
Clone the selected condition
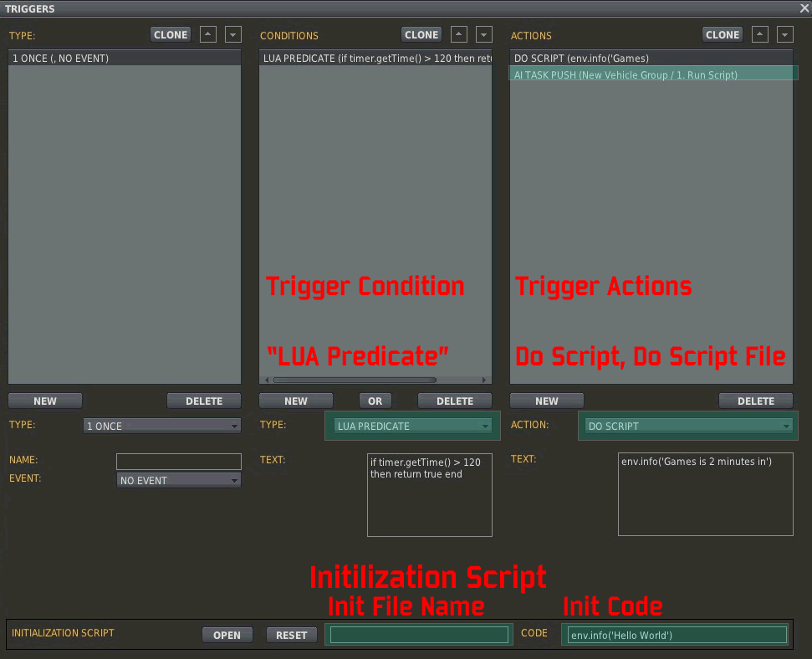[x=421, y=35]
